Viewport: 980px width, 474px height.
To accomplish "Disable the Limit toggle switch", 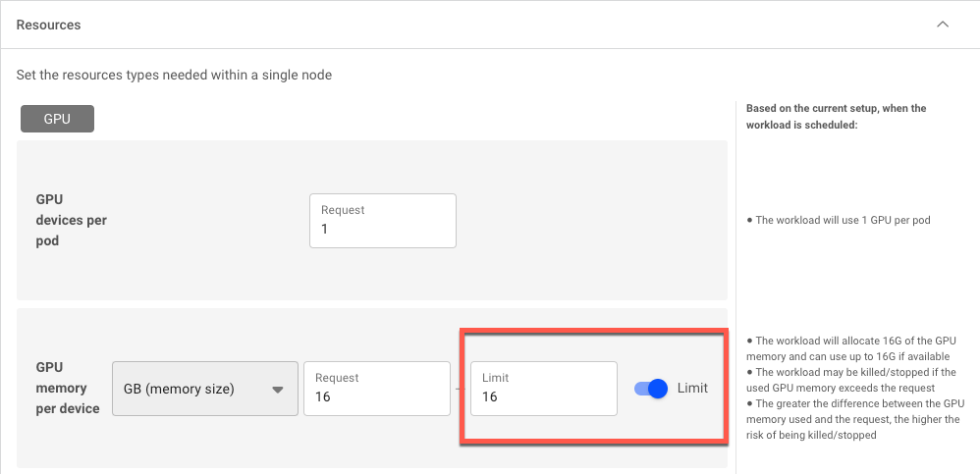I will [x=651, y=389].
